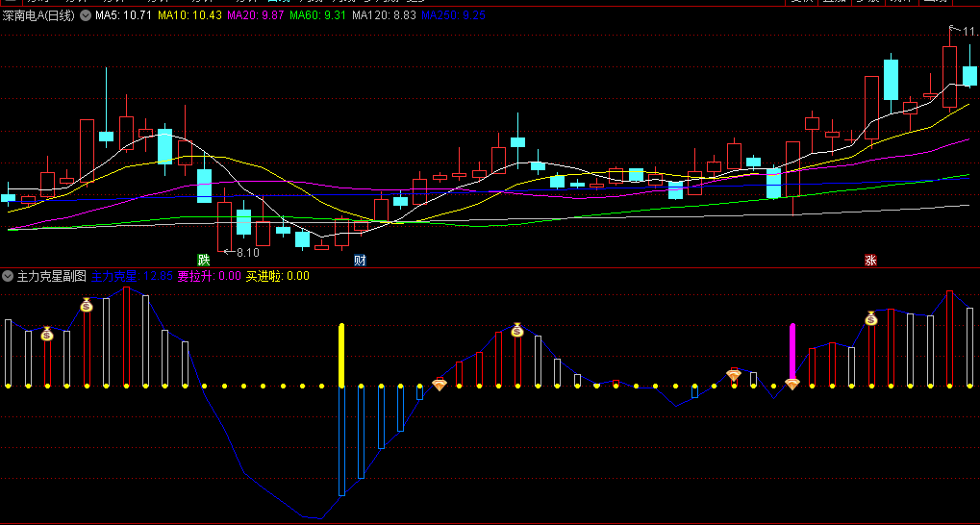
Task: Collapse the 主力克星副图 indicator panel arrow
Action: coord(8,276)
